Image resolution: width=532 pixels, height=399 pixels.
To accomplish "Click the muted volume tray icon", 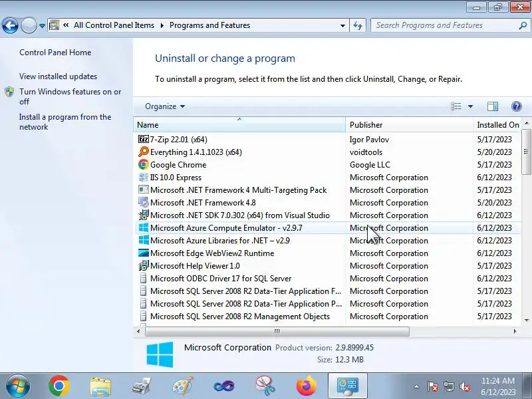I will click(464, 386).
